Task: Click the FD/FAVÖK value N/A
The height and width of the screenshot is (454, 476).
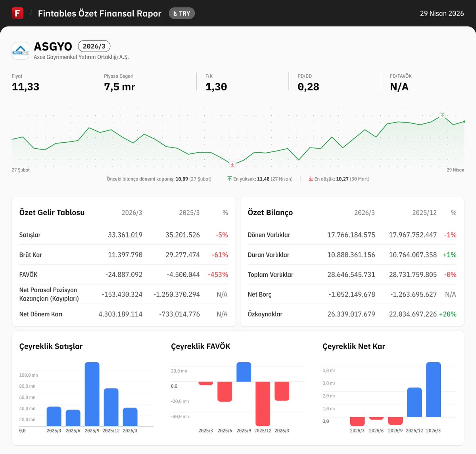Action: point(399,87)
